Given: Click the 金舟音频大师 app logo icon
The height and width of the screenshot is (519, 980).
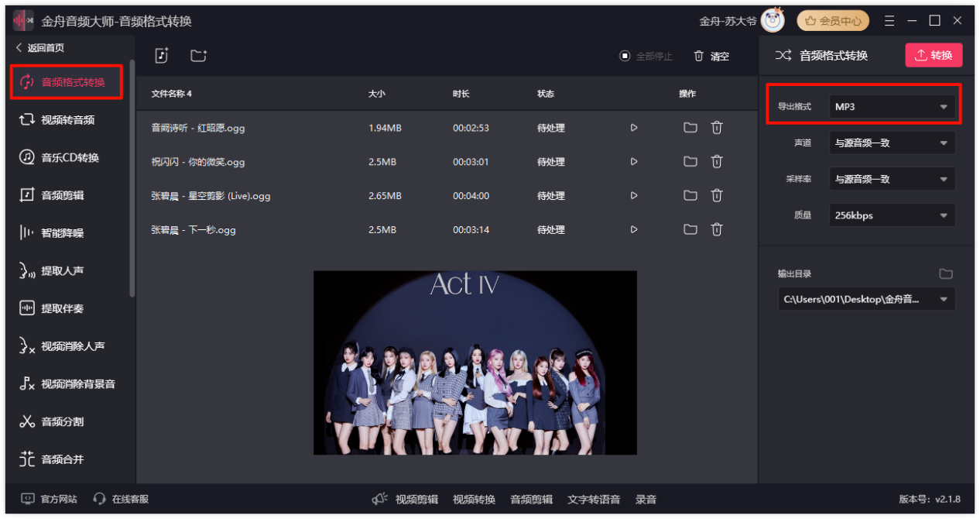Looking at the screenshot, I should point(23,21).
